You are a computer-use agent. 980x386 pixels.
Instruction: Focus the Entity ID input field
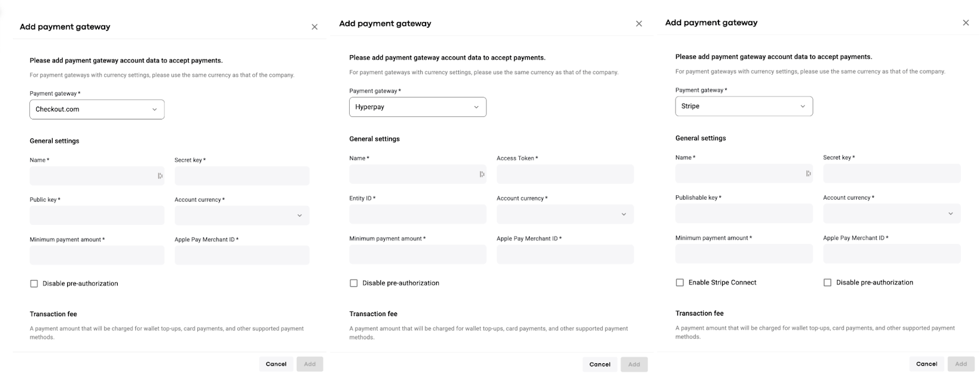pyautogui.click(x=417, y=214)
